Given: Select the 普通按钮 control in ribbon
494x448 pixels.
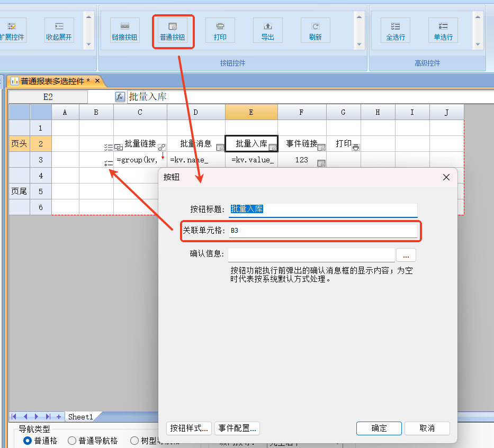Looking at the screenshot, I should pos(173,31).
